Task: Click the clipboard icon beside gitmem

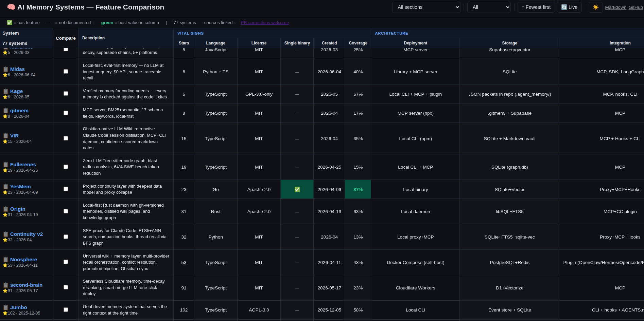Action: (6, 111)
